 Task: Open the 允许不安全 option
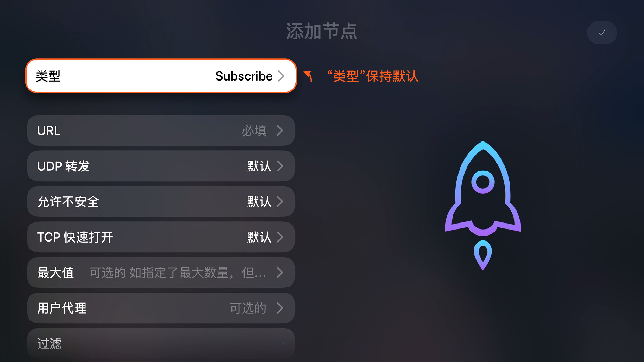click(x=161, y=201)
